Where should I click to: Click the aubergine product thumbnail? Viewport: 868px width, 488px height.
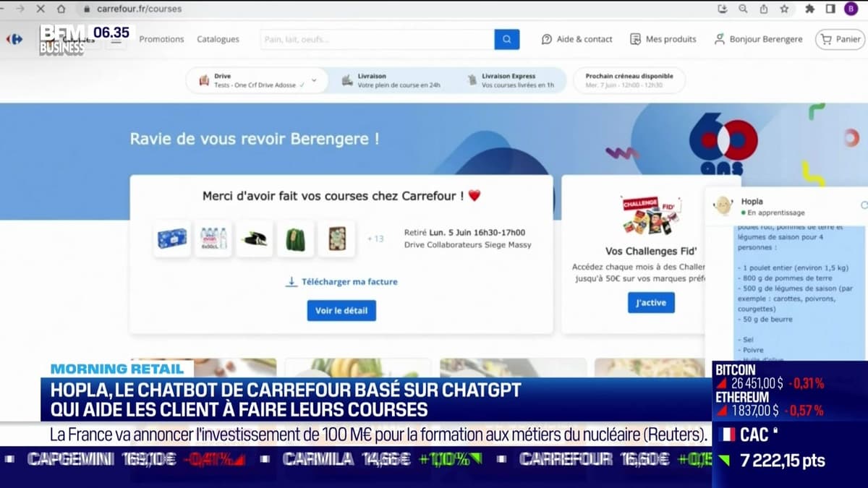pyautogui.click(x=254, y=239)
